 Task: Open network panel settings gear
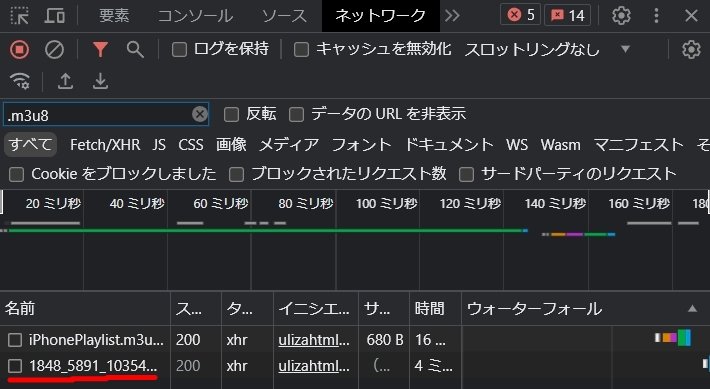tap(691, 49)
